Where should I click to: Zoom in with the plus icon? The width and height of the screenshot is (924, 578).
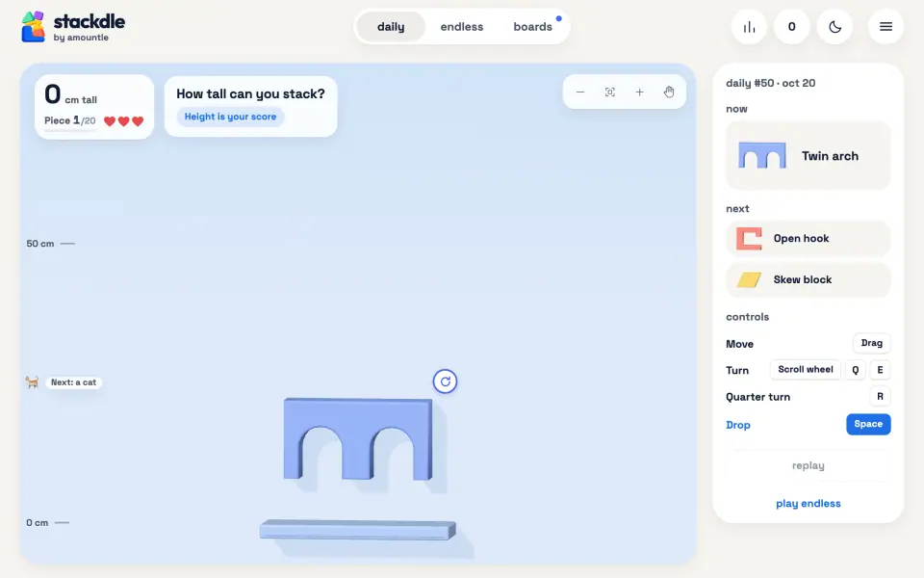(x=639, y=92)
